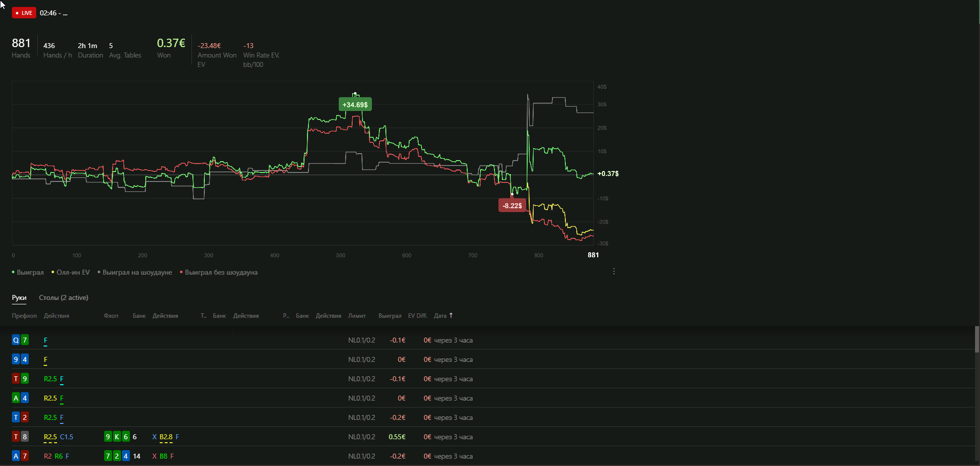This screenshot has width=980, height=466.
Task: Open the chart options three-dot menu
Action: [614, 271]
